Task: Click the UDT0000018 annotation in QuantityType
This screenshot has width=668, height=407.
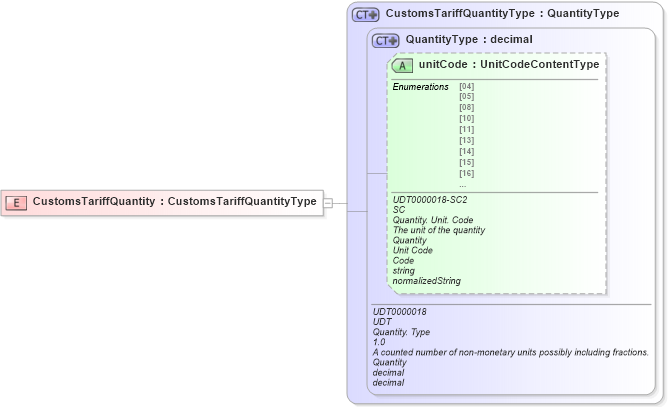Action: click(400, 312)
